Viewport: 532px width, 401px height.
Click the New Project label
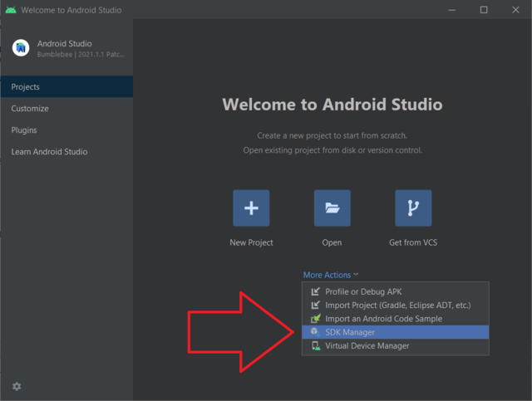coord(251,242)
